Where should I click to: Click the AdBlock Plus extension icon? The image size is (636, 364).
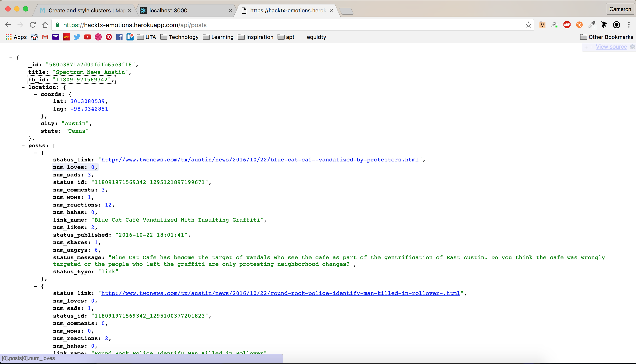click(x=567, y=25)
